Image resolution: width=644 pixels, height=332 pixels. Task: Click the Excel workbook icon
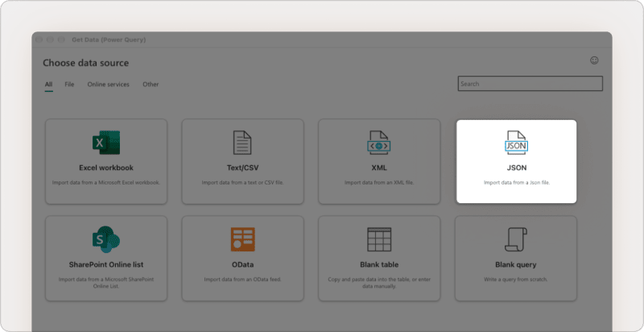point(106,143)
